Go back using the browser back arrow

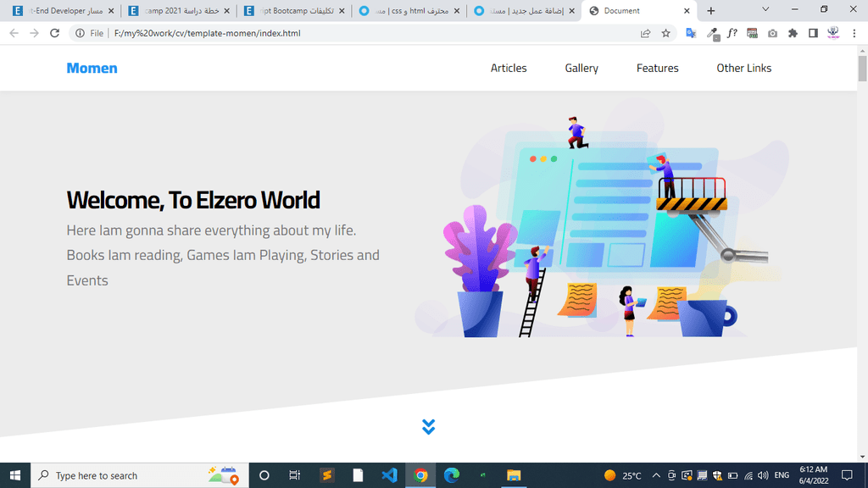pos(14,33)
